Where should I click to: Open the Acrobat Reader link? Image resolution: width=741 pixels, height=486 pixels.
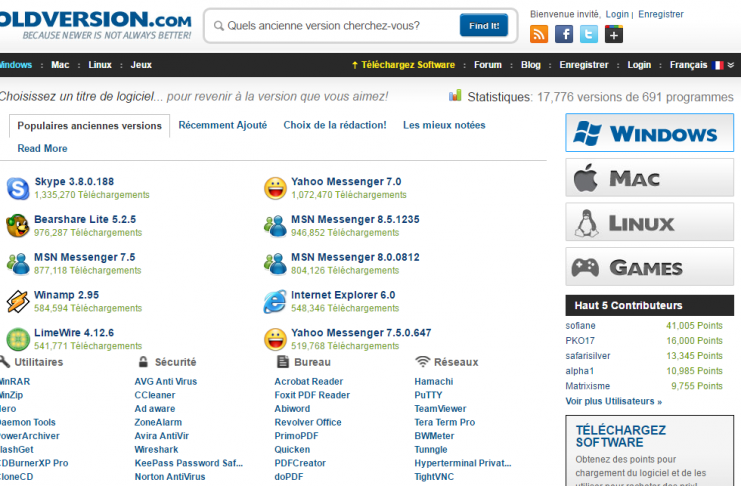309,382
